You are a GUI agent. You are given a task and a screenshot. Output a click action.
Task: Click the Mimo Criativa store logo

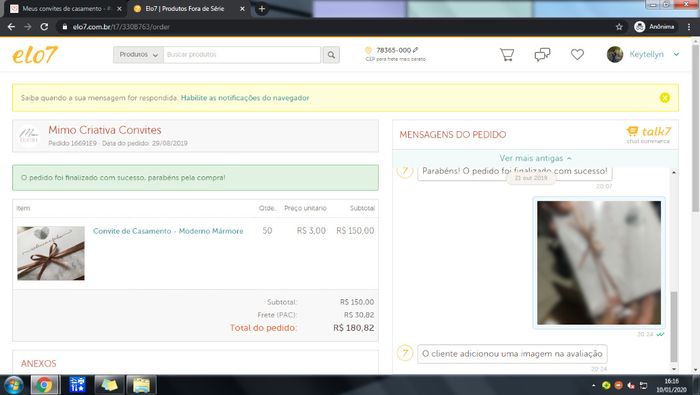pos(29,136)
